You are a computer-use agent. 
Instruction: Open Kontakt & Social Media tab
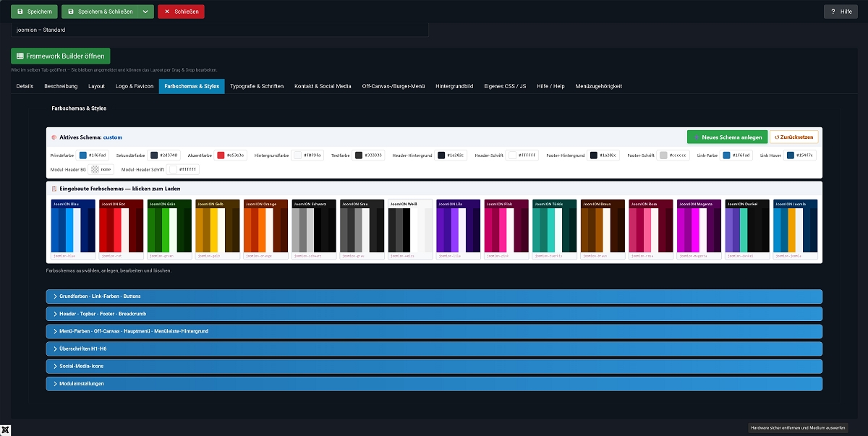323,86
